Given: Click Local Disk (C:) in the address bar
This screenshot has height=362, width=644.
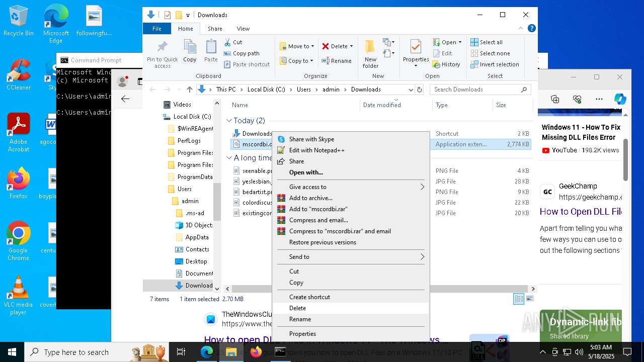Looking at the screenshot, I should (x=266, y=89).
